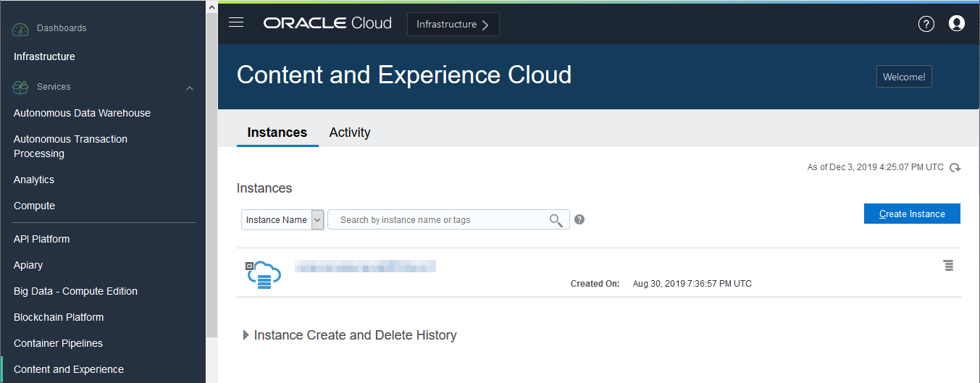Open Autonomous Transaction Processing service

pyautogui.click(x=70, y=146)
